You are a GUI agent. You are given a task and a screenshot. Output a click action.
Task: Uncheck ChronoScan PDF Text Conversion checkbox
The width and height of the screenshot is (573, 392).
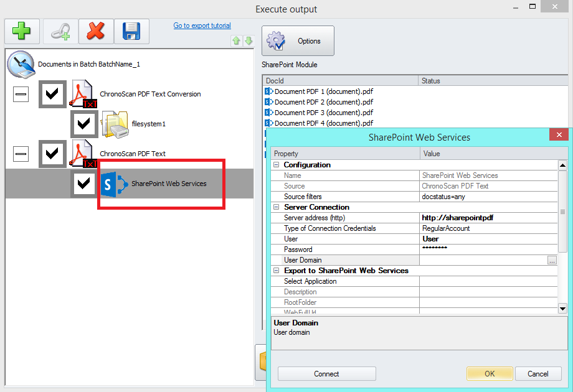click(x=52, y=94)
